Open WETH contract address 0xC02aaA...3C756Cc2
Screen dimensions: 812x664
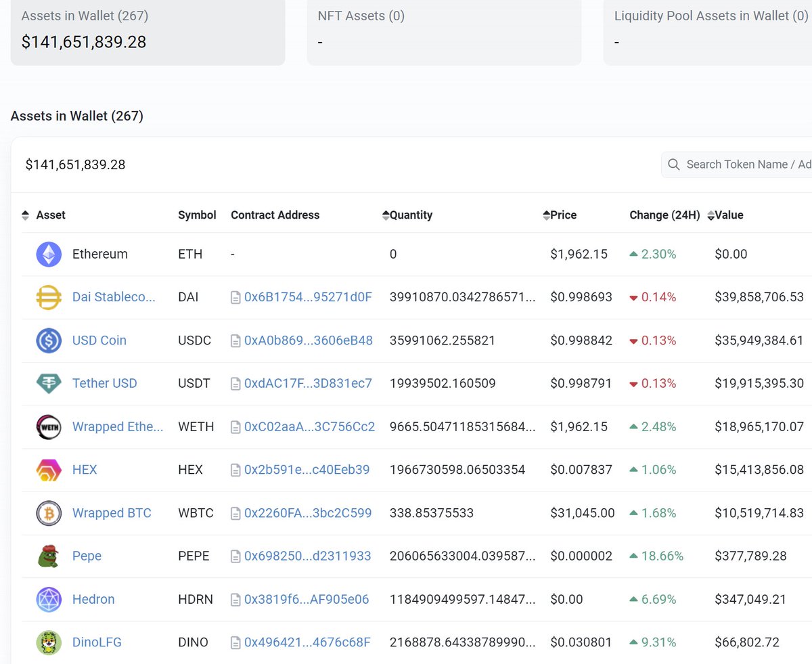pyautogui.click(x=310, y=426)
